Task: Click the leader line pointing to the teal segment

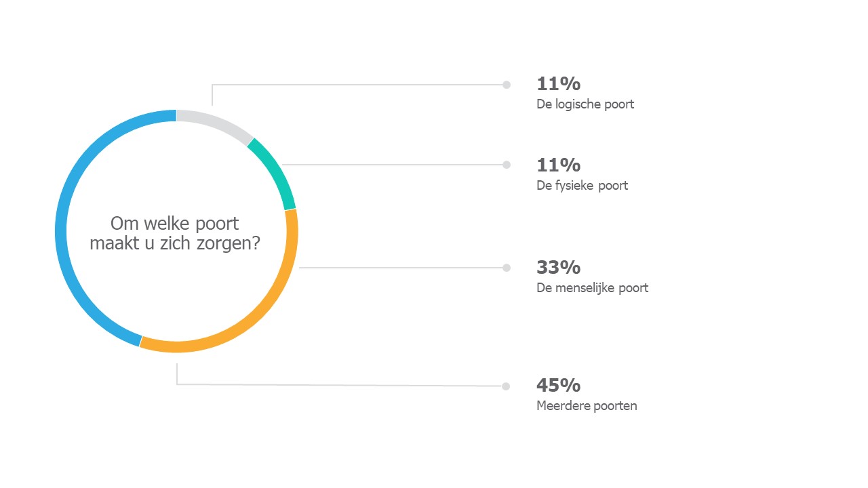Action: (x=392, y=165)
